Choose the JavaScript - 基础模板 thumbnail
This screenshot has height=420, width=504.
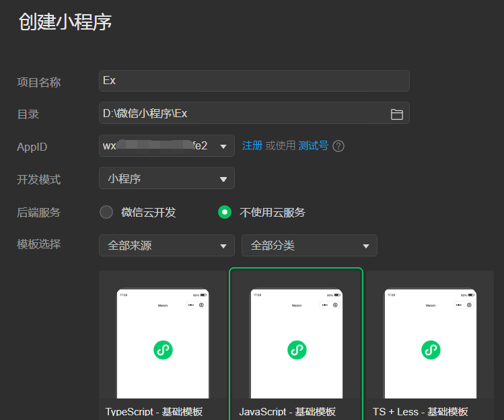point(296,343)
